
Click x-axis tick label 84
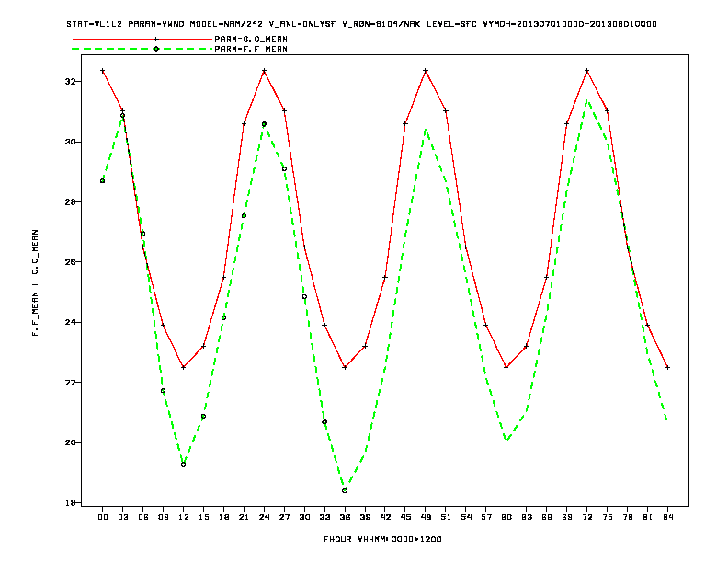click(x=667, y=517)
